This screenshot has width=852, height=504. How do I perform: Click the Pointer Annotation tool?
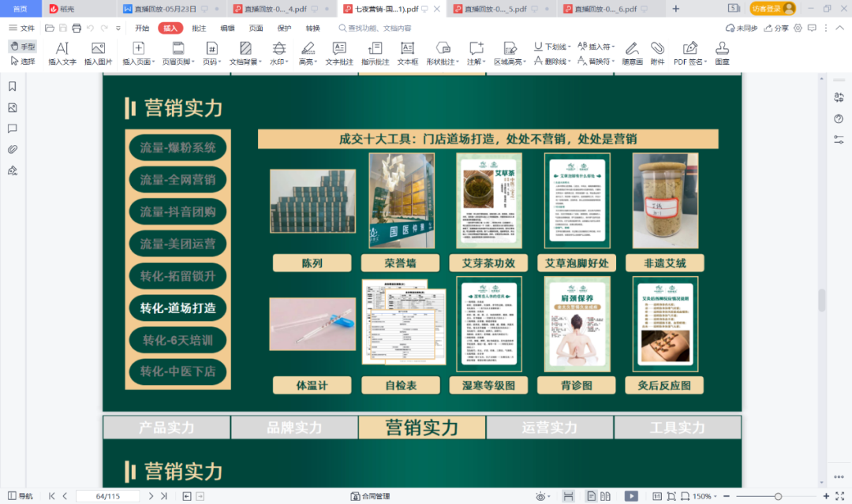375,54
